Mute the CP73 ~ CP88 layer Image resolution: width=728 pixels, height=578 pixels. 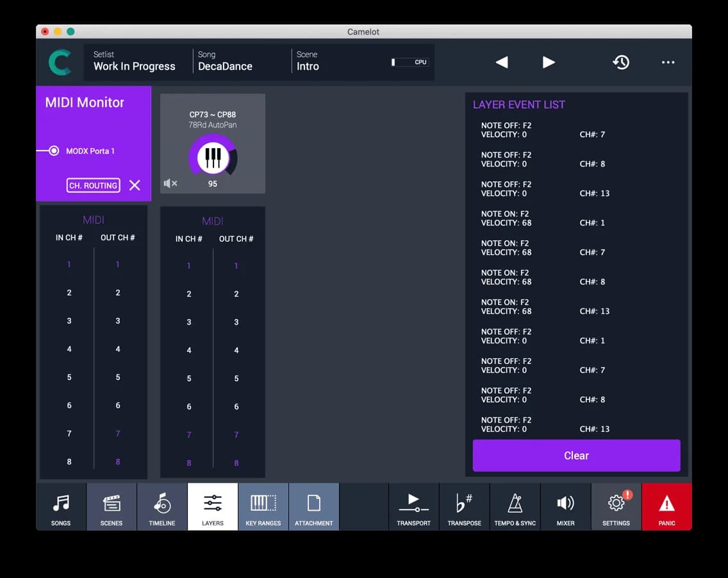pos(169,183)
